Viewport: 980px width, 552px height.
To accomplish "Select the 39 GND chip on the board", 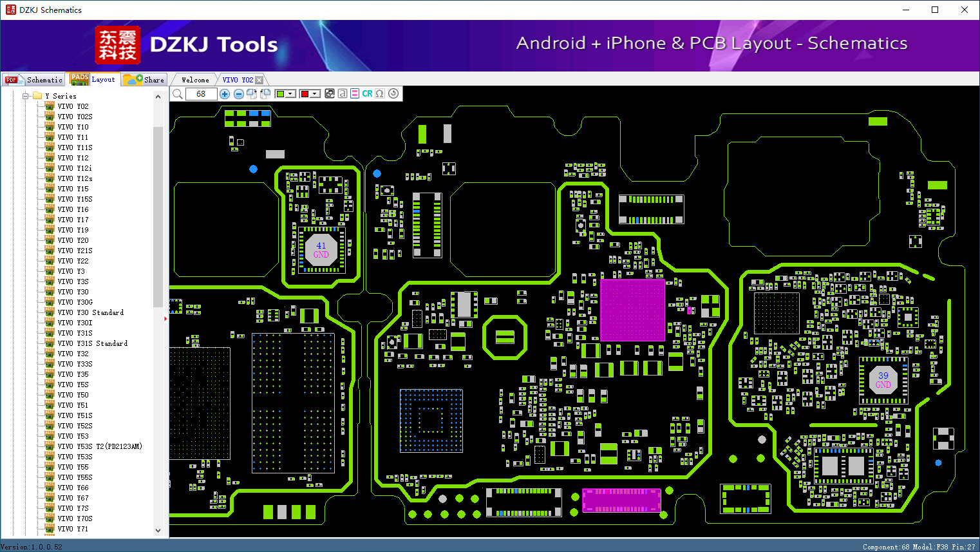I will [883, 380].
